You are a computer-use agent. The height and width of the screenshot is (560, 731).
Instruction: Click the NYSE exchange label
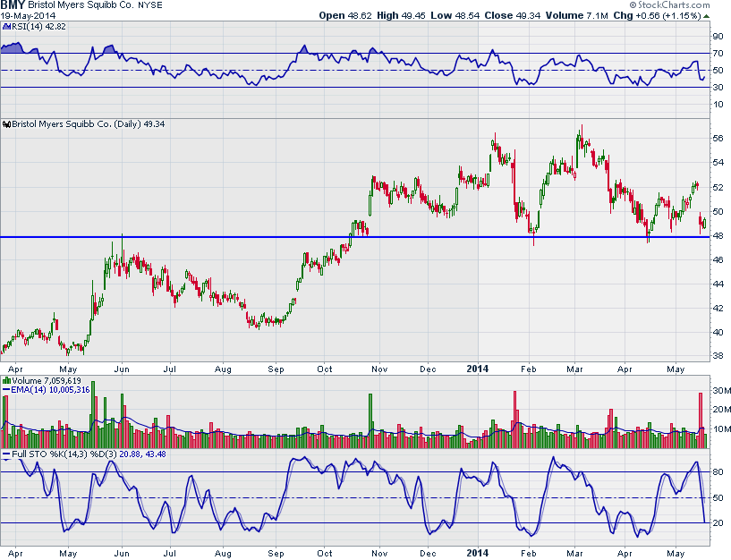150,5
